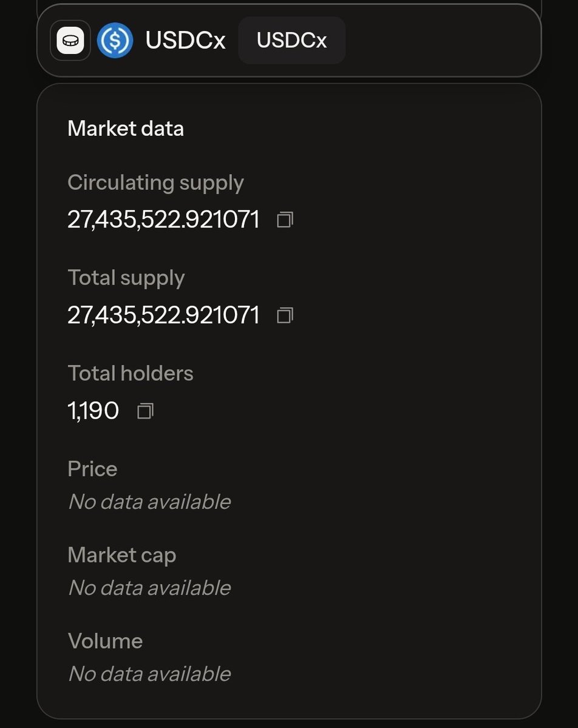578x728 pixels.
Task: Copy the total holders count
Action: point(145,411)
